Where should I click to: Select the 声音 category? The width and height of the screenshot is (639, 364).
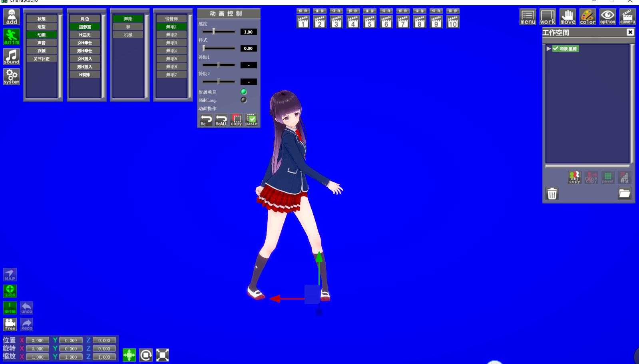pyautogui.click(x=42, y=43)
